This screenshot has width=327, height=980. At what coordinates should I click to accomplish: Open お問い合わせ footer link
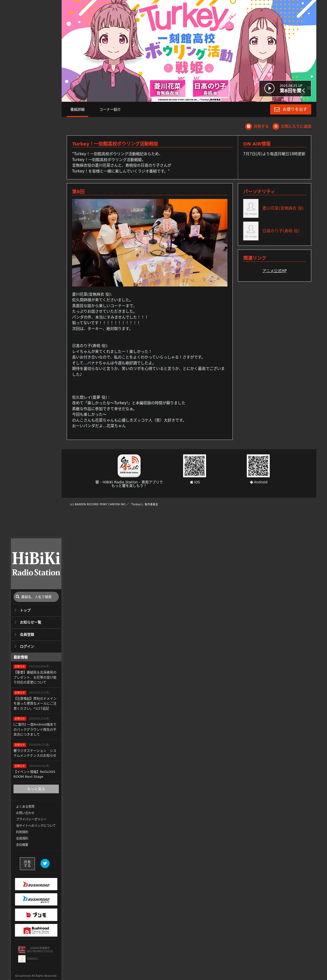(25, 813)
